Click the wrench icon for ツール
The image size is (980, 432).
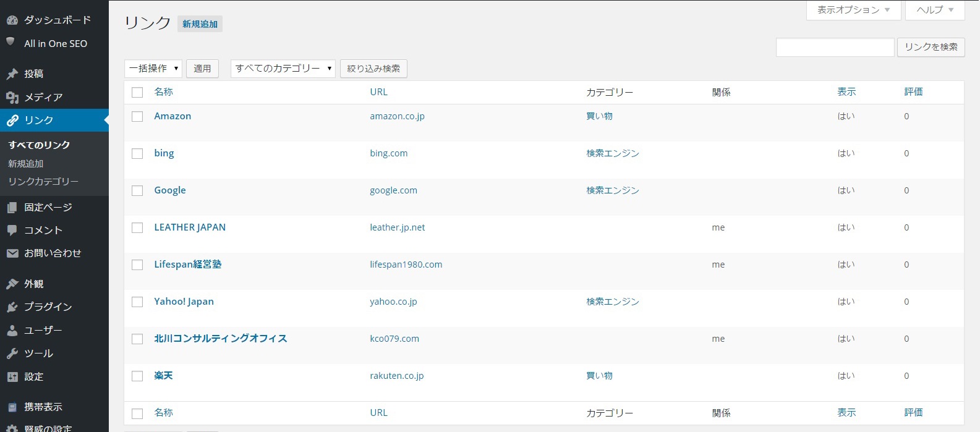click(x=12, y=354)
